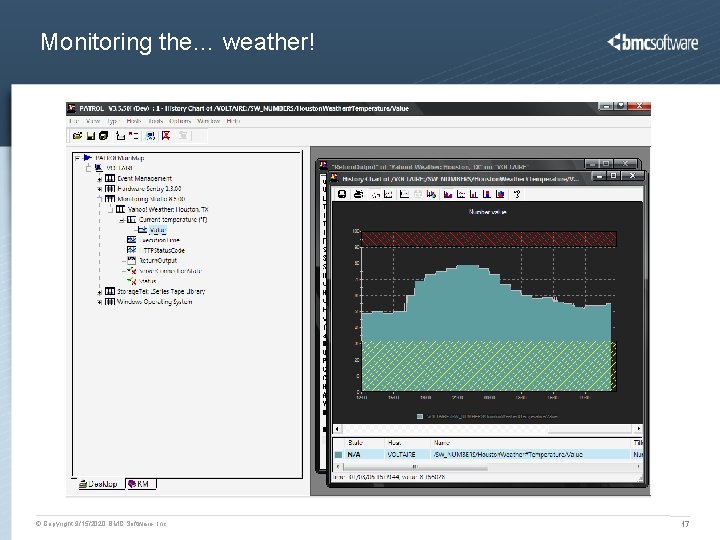Click the first icon on History Chart toolbar
This screenshot has height=540, width=720.
click(342, 194)
